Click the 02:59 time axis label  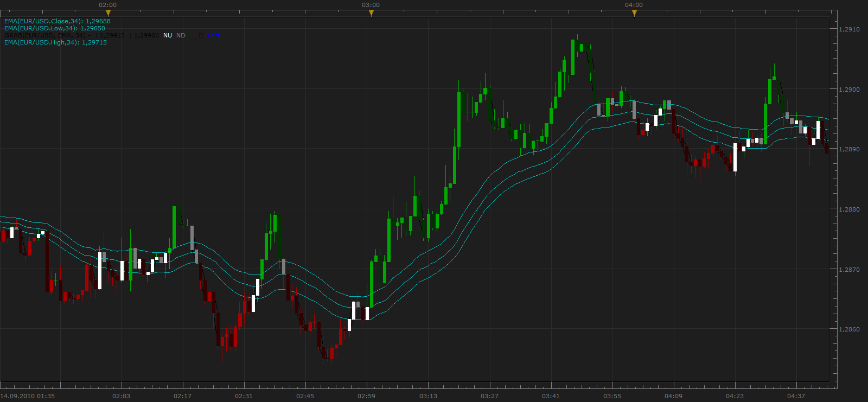click(x=366, y=396)
